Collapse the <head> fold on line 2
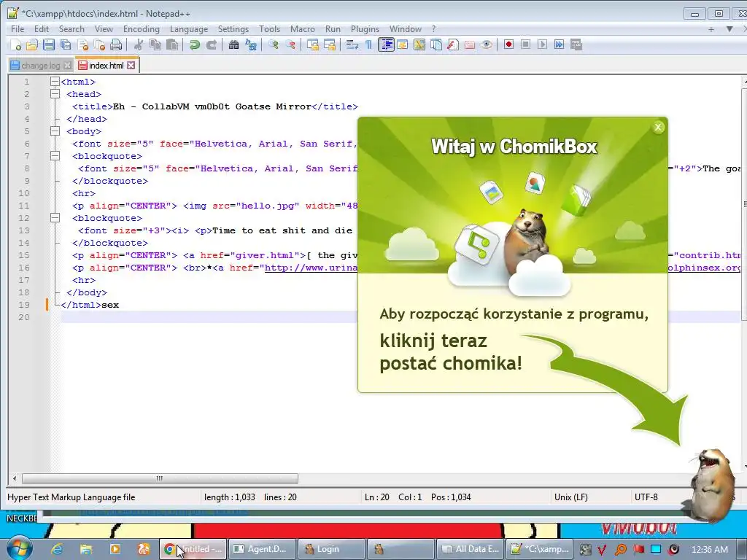The height and width of the screenshot is (560, 747). [55, 94]
